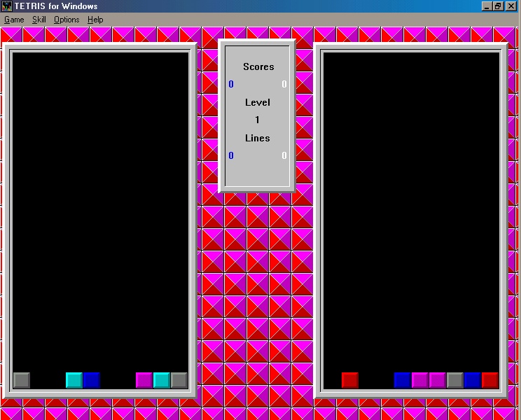The image size is (521, 420).
Task: Click the "Level" label in center panel
Action: 258,102
